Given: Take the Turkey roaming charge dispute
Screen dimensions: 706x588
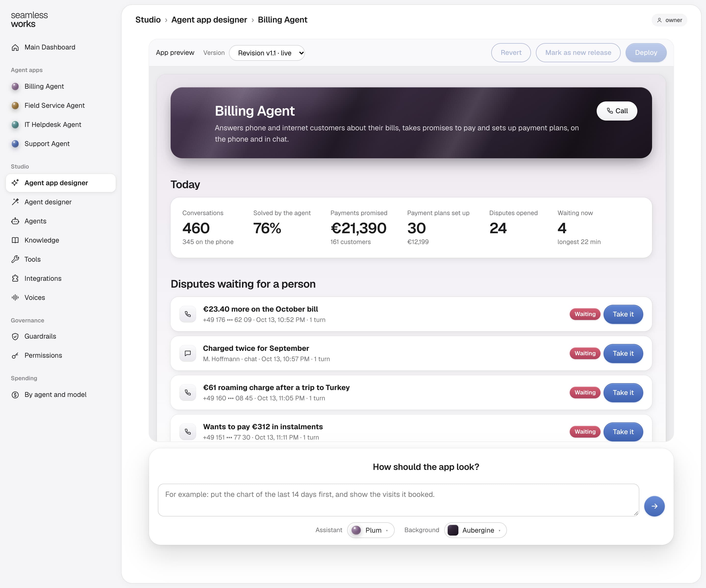Looking at the screenshot, I should (x=623, y=392).
